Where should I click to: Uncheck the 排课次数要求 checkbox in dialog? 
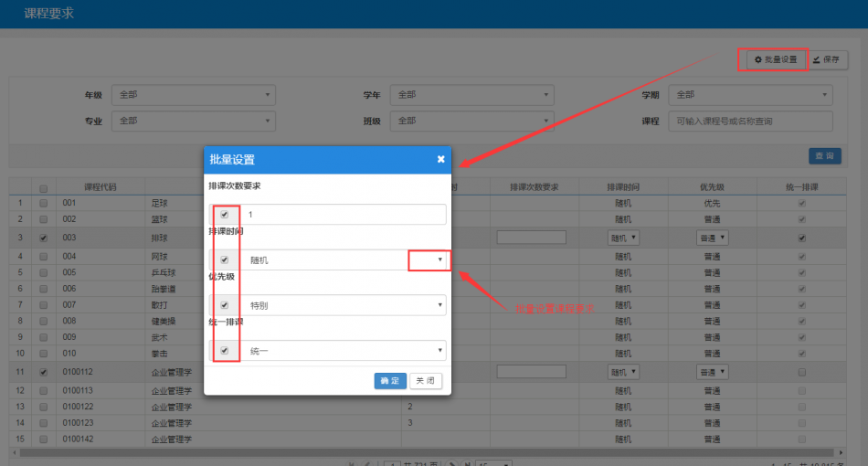coord(225,215)
